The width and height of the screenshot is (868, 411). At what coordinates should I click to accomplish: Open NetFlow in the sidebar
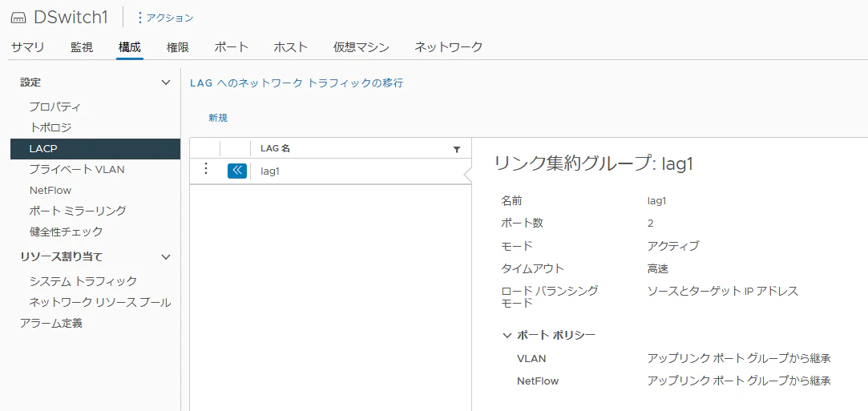point(50,191)
